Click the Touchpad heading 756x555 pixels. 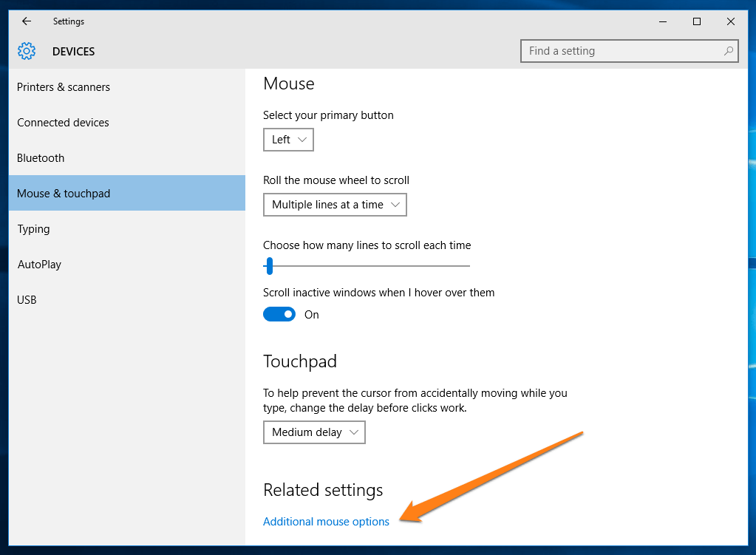tap(300, 361)
